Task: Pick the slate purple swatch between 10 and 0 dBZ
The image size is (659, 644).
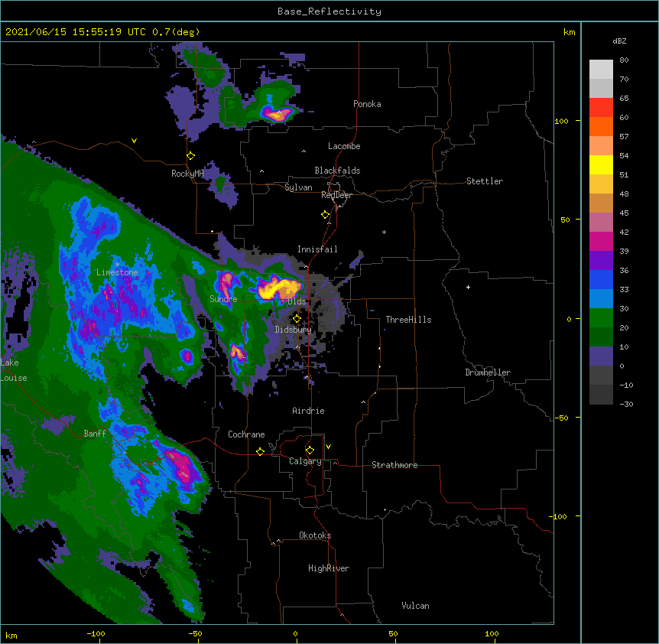Action: (x=601, y=356)
